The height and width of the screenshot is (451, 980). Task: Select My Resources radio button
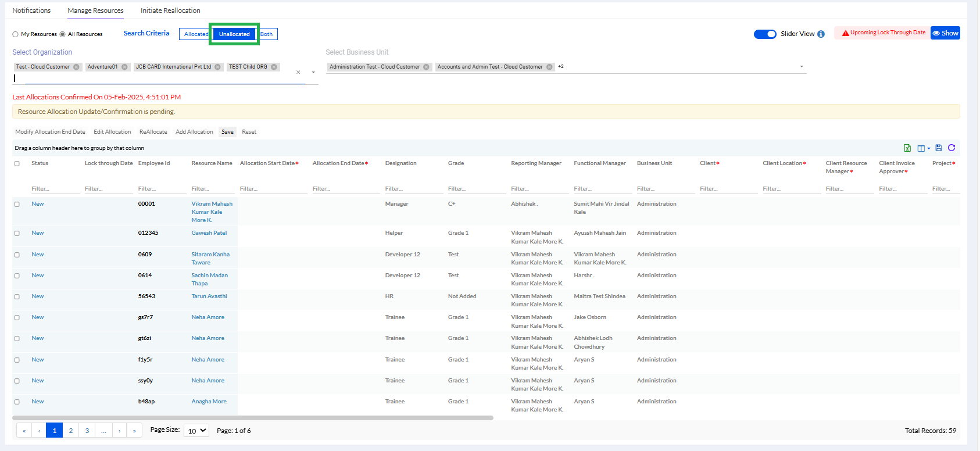click(16, 34)
